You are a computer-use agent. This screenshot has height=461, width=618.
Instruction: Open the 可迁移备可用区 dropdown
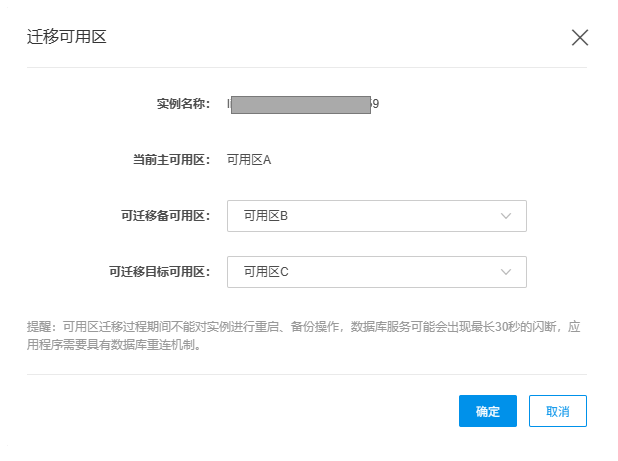pyautogui.click(x=376, y=216)
